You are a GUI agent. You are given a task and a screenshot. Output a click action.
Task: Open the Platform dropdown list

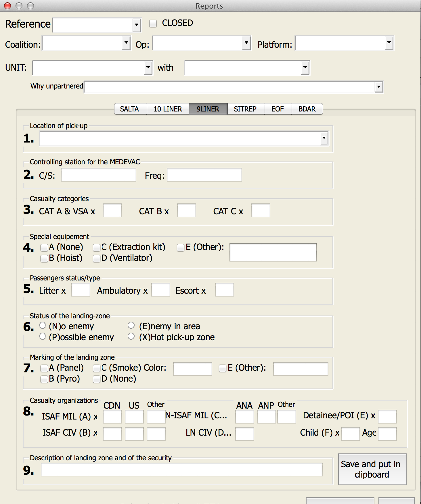(389, 43)
